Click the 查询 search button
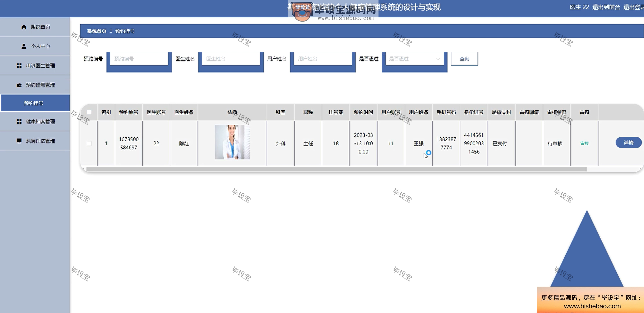This screenshot has height=313, width=644. coord(464,59)
